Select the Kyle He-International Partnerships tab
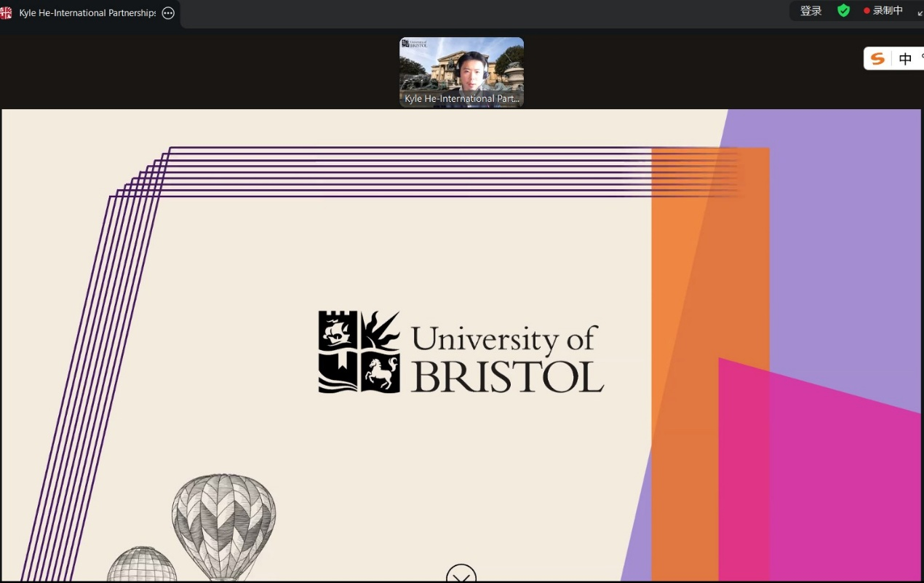924x583 pixels. (87, 13)
